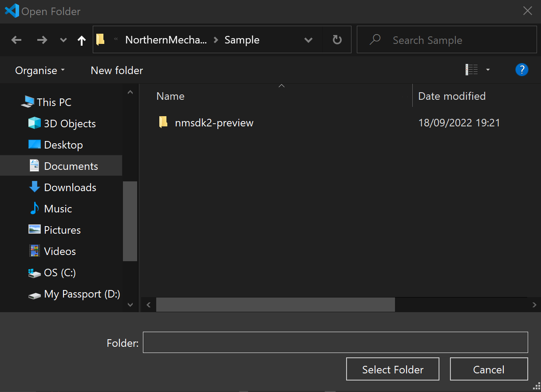Refresh the Sample folder contents
The width and height of the screenshot is (541, 392).
[336, 39]
